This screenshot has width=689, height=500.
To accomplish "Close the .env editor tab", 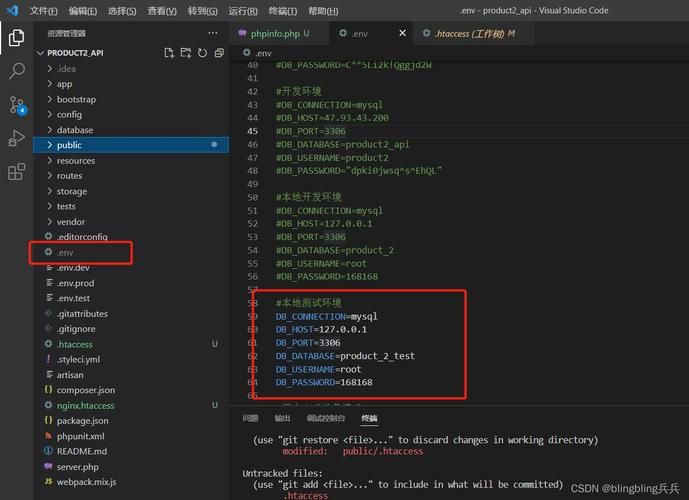I will click(x=403, y=33).
